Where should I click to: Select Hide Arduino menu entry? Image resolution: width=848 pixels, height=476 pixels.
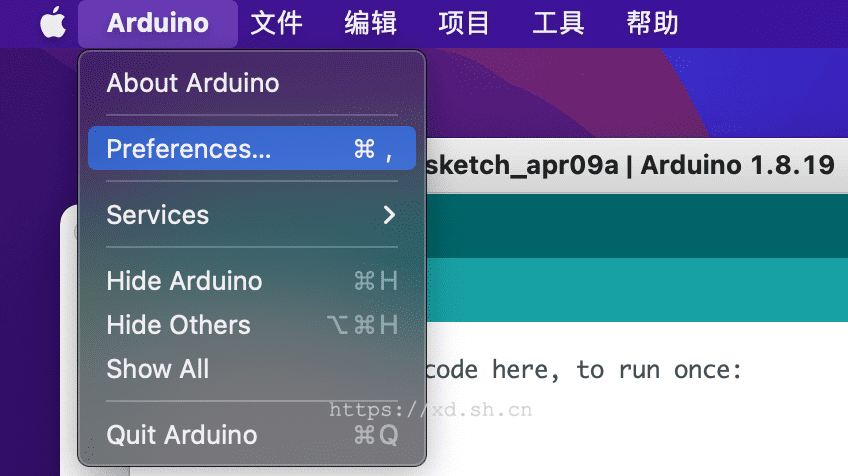[x=252, y=281]
